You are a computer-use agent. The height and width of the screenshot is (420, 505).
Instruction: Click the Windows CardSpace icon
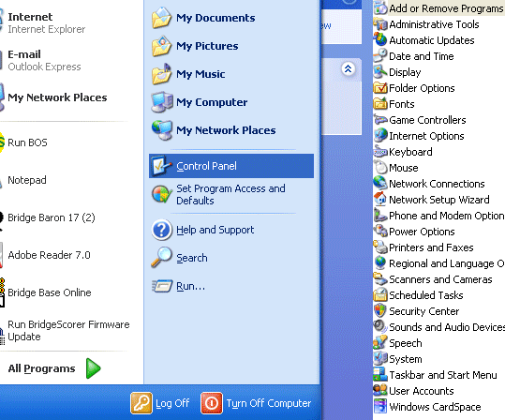380,406
